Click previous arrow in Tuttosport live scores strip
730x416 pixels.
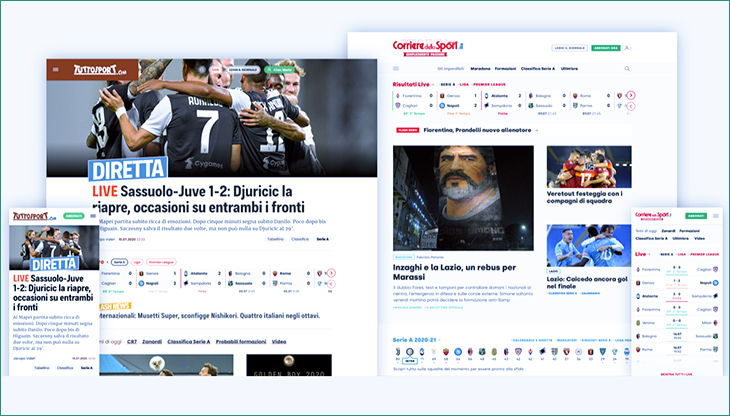(x=331, y=284)
